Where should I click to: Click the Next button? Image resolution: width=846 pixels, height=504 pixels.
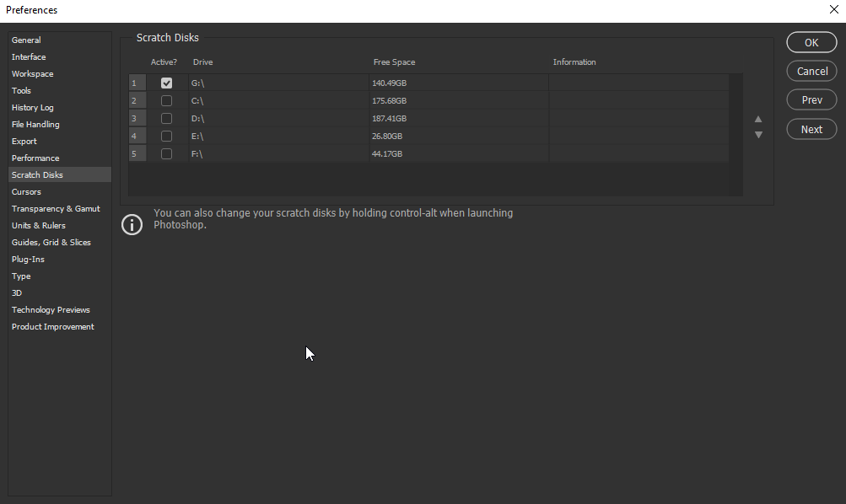[x=811, y=129]
